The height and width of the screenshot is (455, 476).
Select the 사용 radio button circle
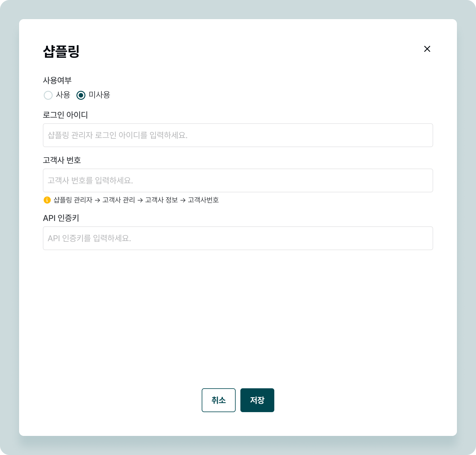pyautogui.click(x=48, y=95)
